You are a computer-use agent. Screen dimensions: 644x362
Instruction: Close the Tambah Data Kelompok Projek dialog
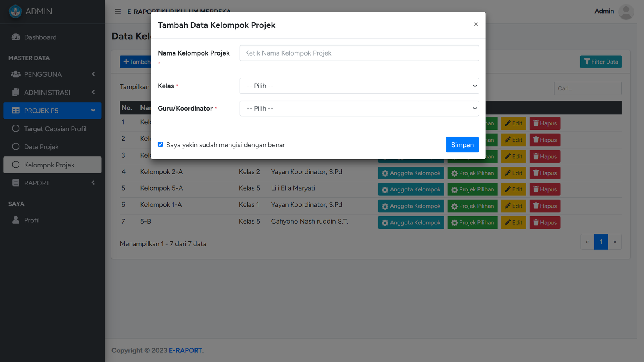(476, 25)
